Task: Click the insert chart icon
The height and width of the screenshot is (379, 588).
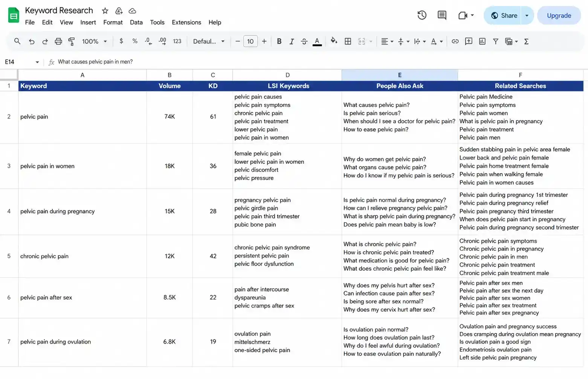Action: 482,41
